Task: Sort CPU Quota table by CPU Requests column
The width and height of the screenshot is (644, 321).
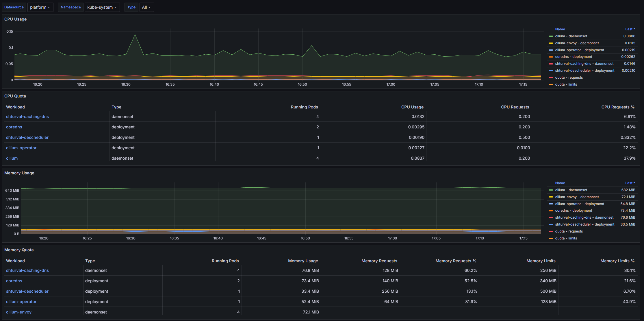Action: point(515,107)
